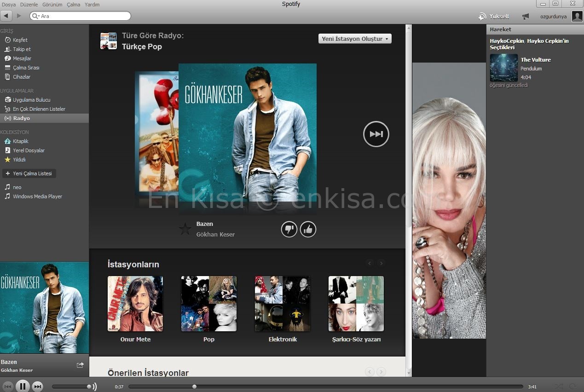Play Elektronik station
This screenshot has width=584, height=392.
[283, 304]
